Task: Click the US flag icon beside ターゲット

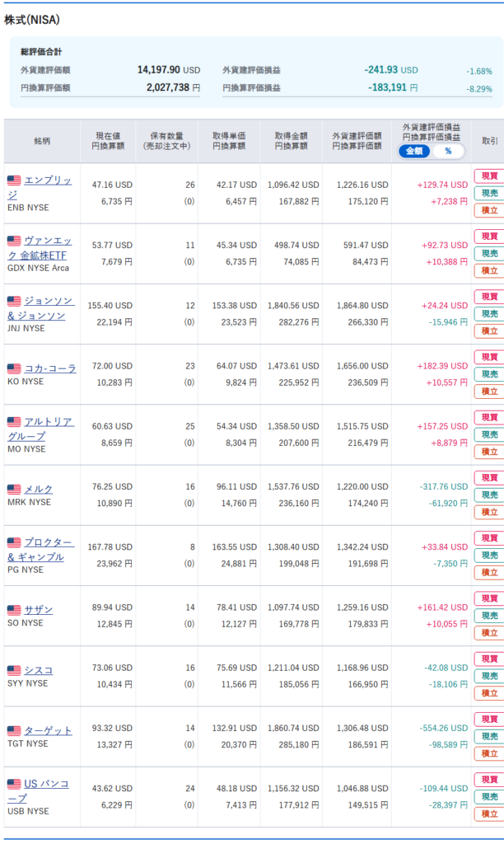Action: coord(14,730)
